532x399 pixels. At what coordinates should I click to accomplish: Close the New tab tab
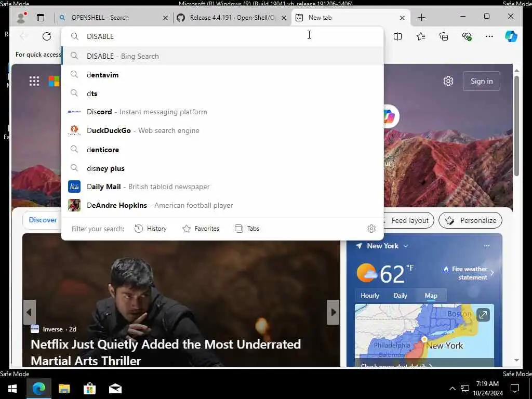(403, 18)
